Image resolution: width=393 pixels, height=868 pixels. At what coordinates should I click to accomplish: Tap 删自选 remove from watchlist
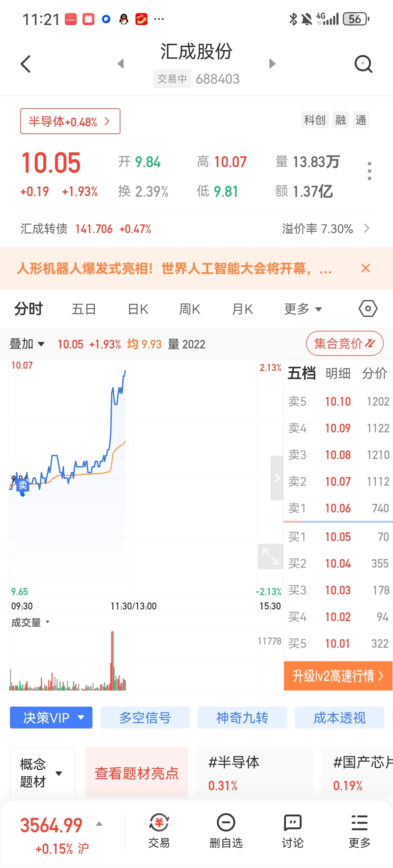[226, 830]
